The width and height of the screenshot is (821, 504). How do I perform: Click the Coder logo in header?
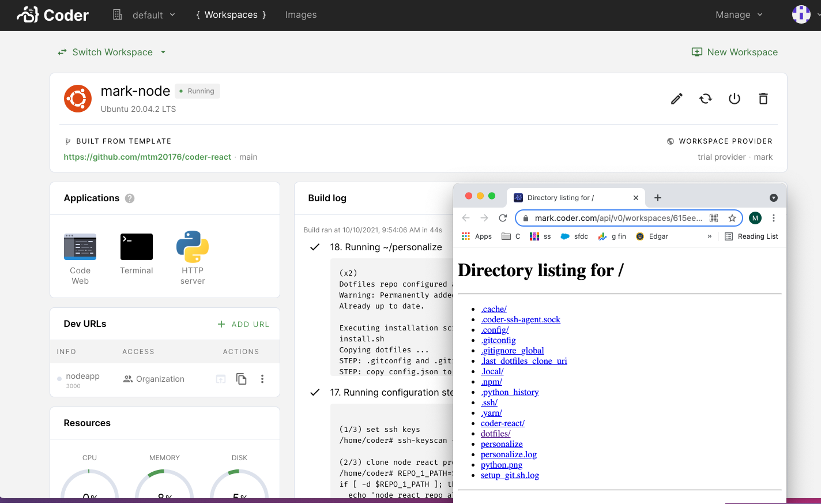pos(52,14)
